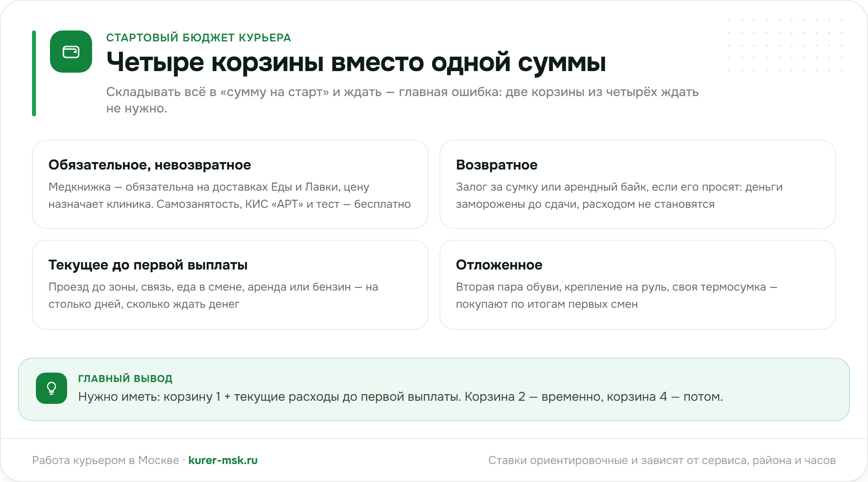Screen dimensions: 868x482
Task: Click the card title Текущее до первой выплаты
Action: point(148,265)
